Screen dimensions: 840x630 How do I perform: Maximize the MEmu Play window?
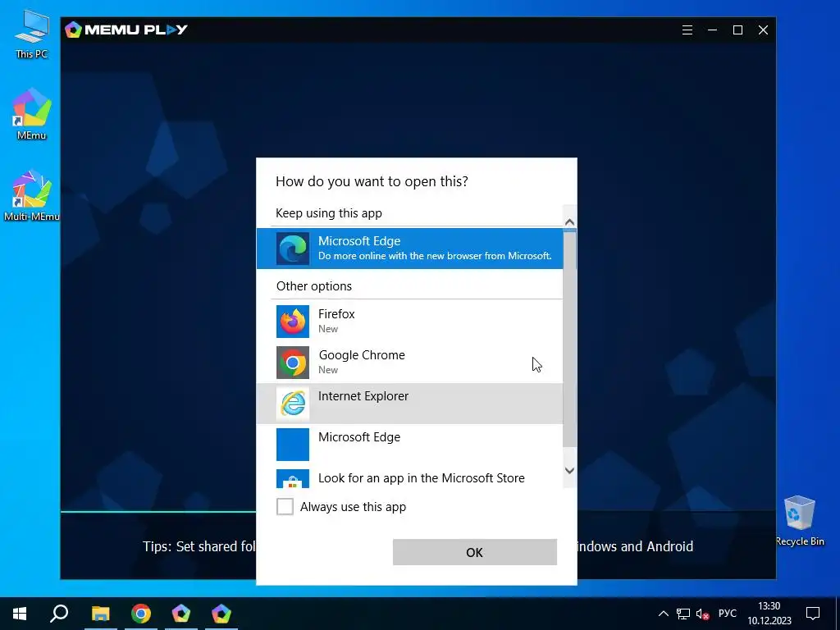tap(737, 30)
